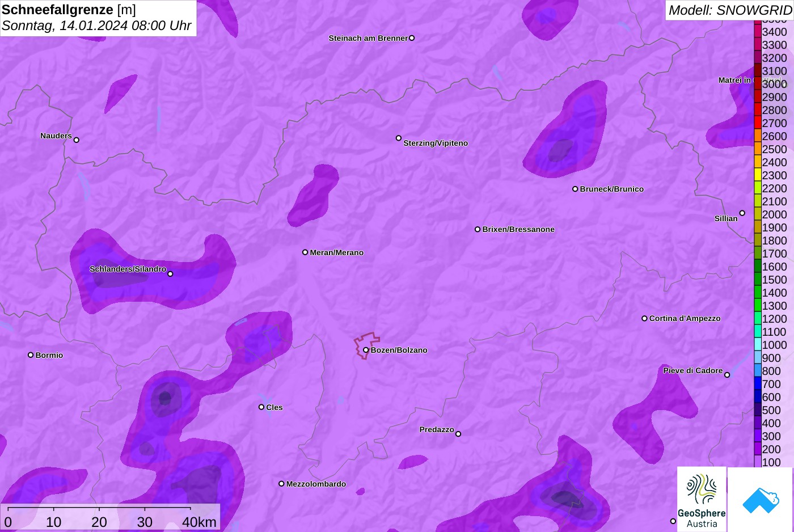The width and height of the screenshot is (794, 532).
Task: Click the "Bruneck/Brunico" city label
Action: 612,189
